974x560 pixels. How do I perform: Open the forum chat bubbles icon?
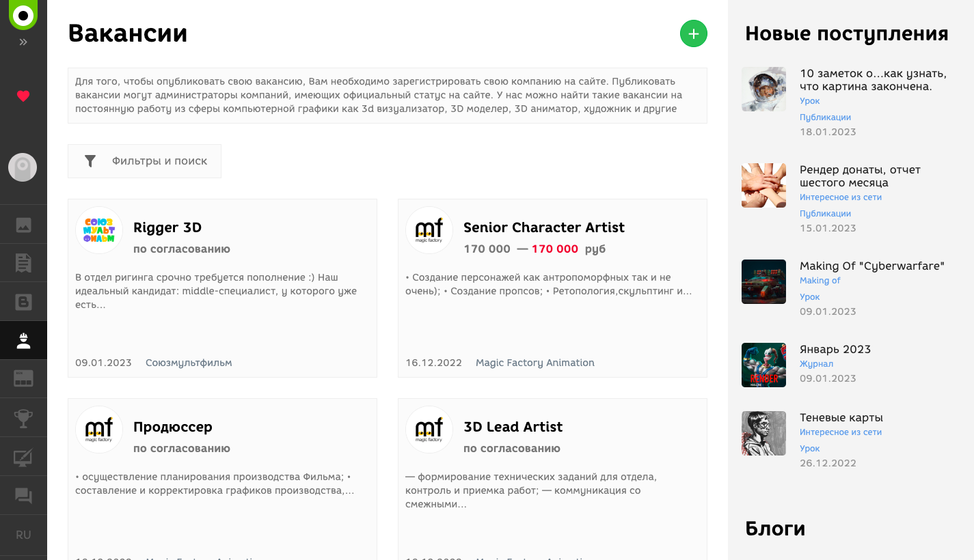click(x=23, y=496)
